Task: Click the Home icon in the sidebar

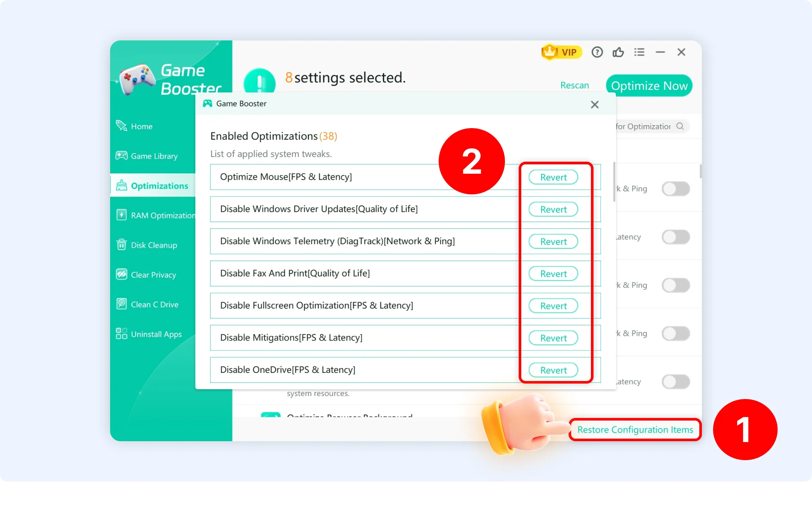Action: (121, 126)
